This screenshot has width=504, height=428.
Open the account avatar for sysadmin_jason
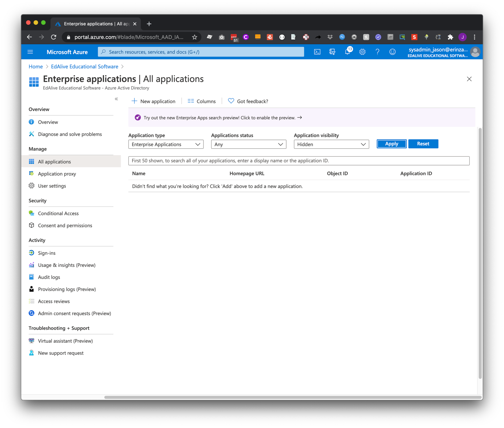coord(475,52)
